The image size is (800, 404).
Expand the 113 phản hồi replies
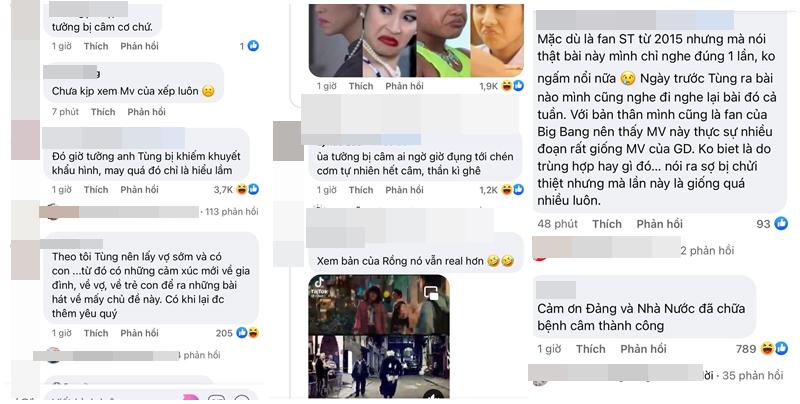coord(232,212)
